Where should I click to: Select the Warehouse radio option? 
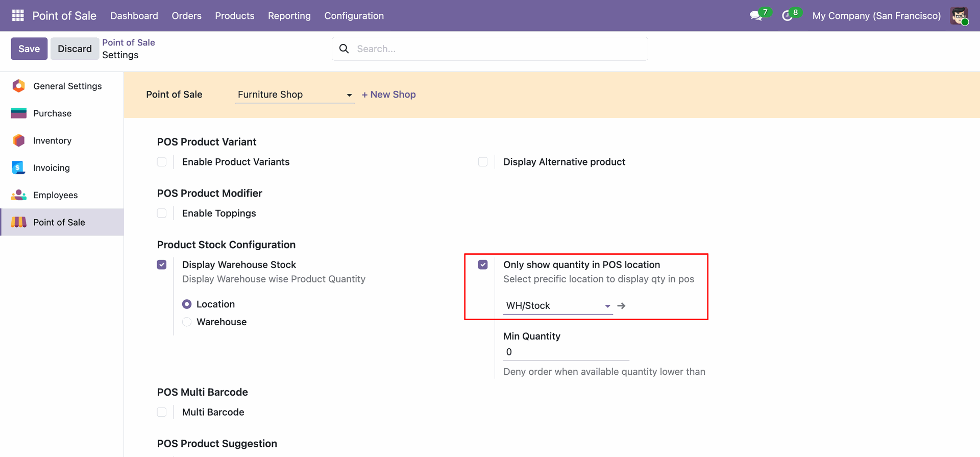tap(187, 322)
